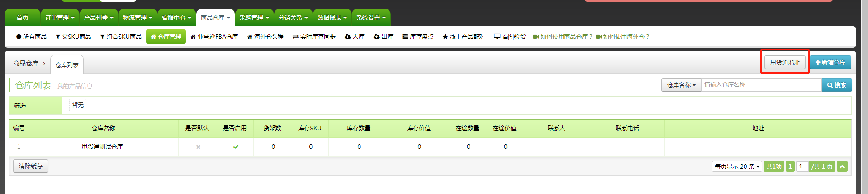The height and width of the screenshot is (194, 868).
Task: Expand the 产品刊登 menu
Action: tap(99, 18)
